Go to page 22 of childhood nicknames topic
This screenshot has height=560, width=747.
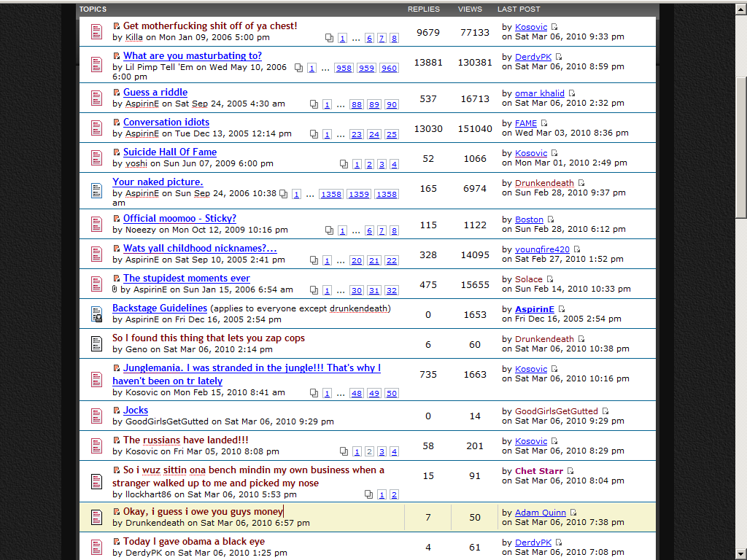tap(391, 261)
